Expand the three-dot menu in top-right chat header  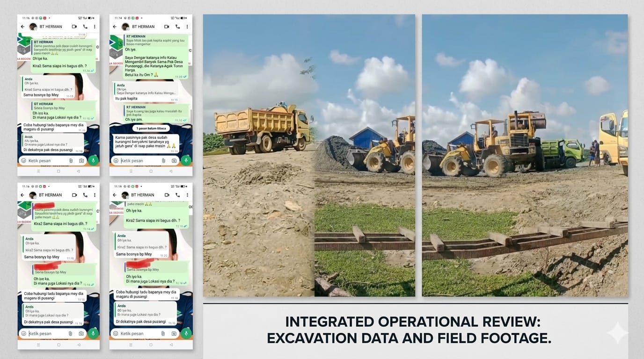coord(187,27)
